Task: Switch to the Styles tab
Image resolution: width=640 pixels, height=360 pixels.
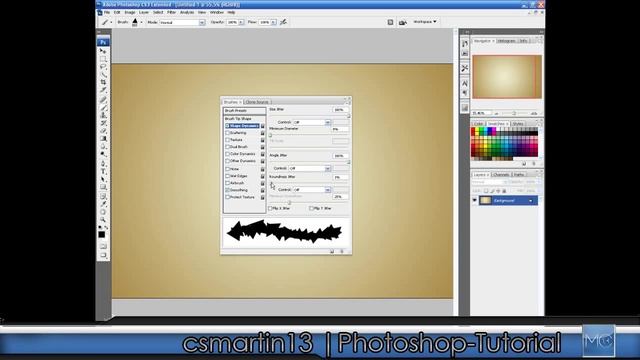Action: tap(518, 124)
